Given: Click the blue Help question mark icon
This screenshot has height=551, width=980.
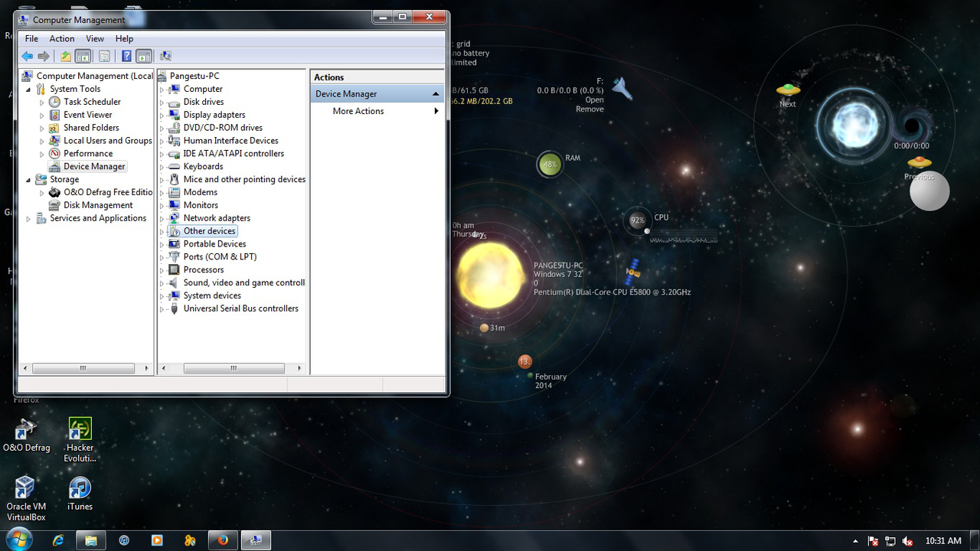Looking at the screenshot, I should pyautogui.click(x=126, y=56).
